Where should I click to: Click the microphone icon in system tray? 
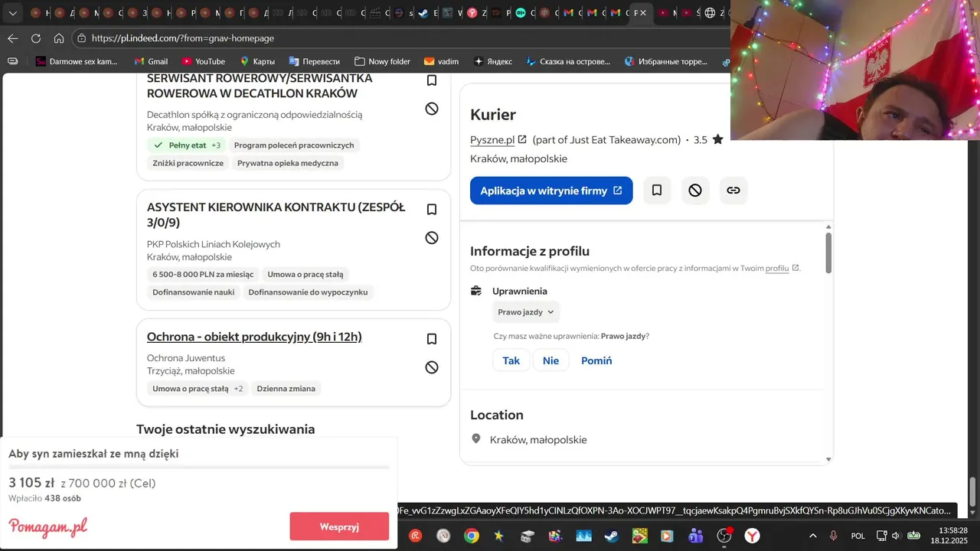[833, 536]
